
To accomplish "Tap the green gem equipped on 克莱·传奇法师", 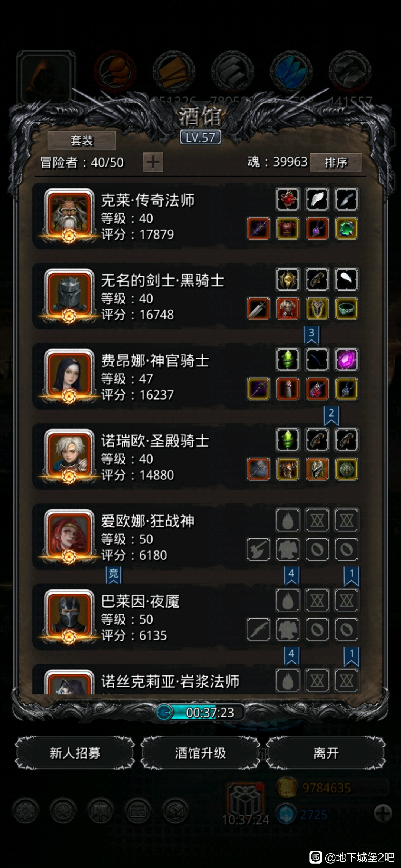I will tap(346, 228).
